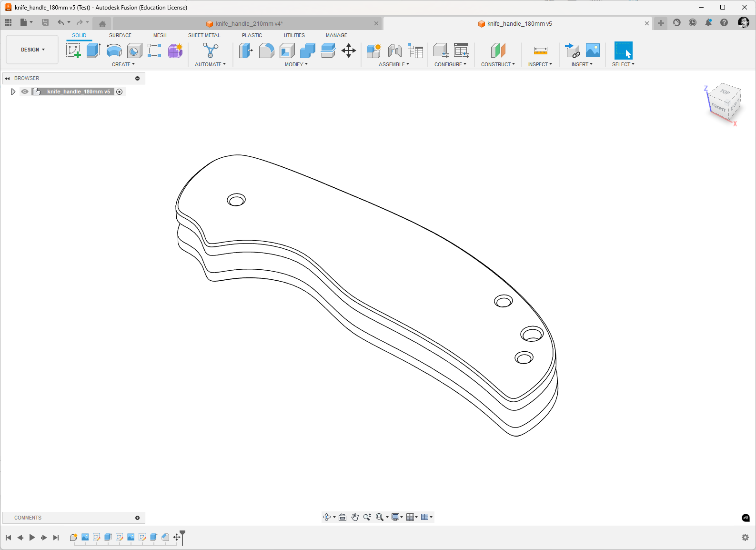Open the SELECT dropdown menu
Image resolution: width=756 pixels, height=550 pixels.
[623, 64]
